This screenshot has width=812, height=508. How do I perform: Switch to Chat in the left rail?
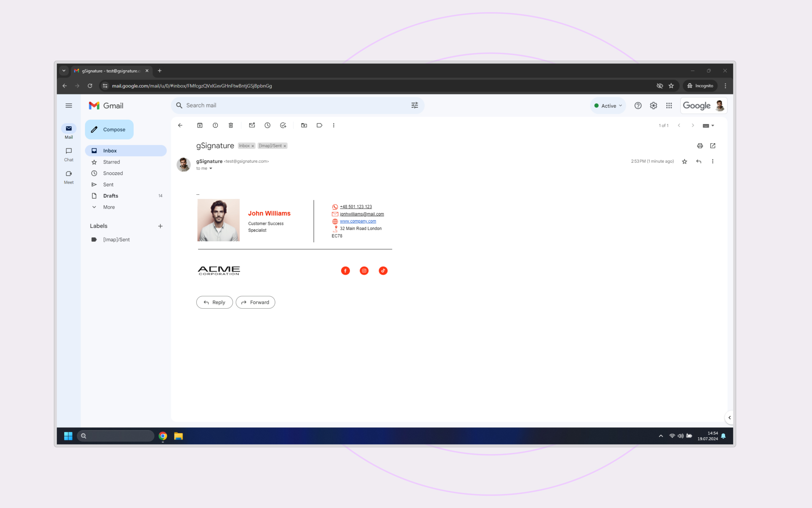pos(69,155)
